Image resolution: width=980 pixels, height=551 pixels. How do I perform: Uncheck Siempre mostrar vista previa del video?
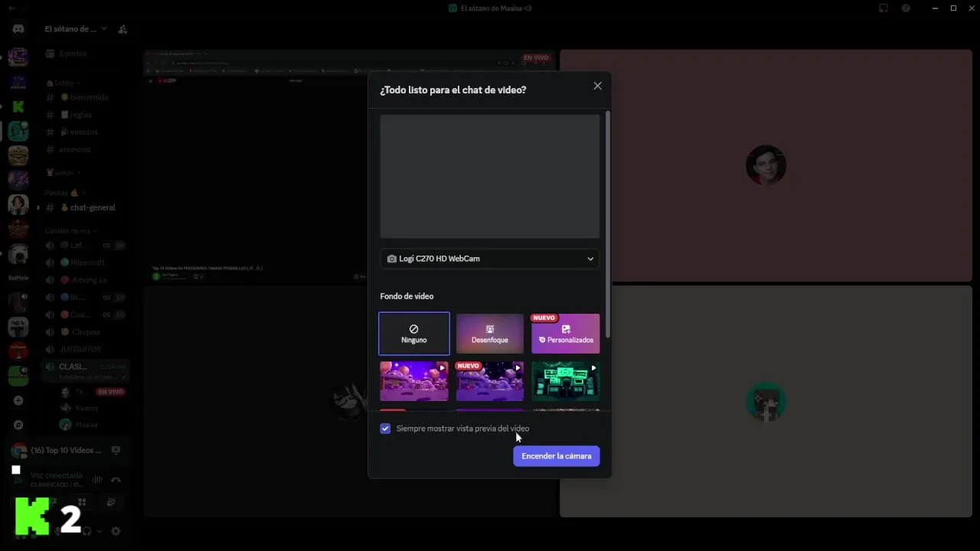(x=385, y=429)
